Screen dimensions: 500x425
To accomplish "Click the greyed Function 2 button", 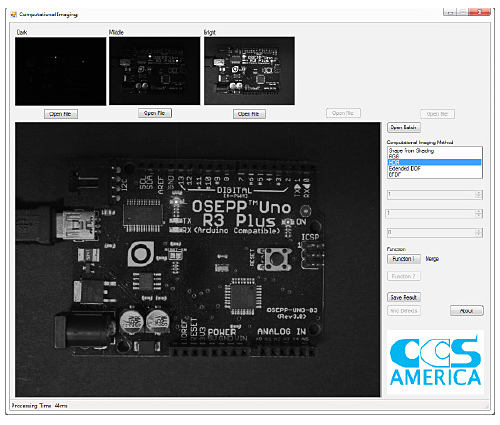I will pos(404,276).
